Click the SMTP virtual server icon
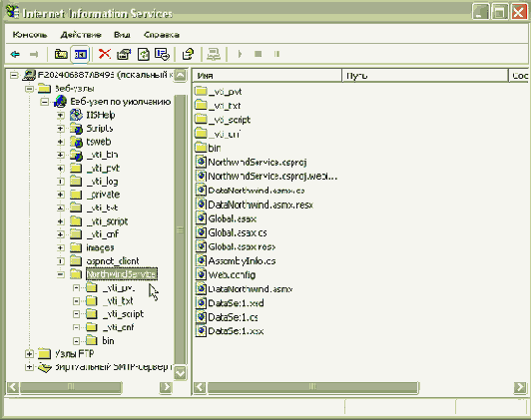This screenshot has width=531, height=420. coord(45,367)
